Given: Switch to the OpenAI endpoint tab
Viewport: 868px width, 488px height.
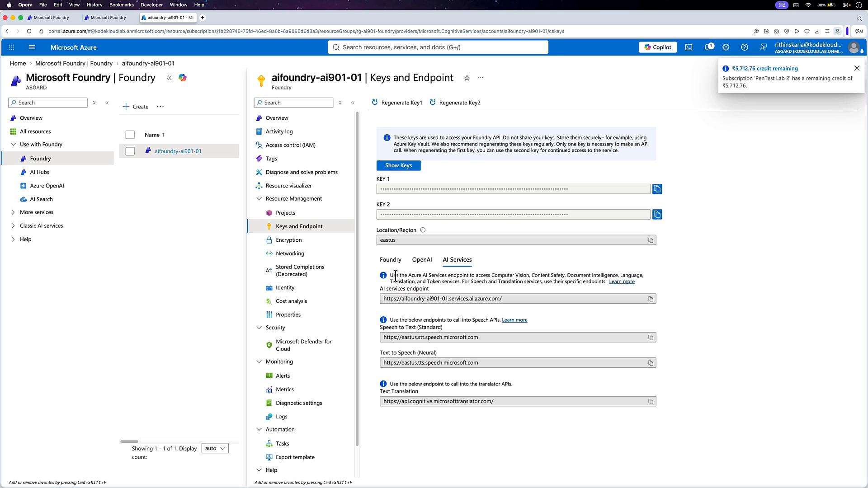Looking at the screenshot, I should pos(422,260).
